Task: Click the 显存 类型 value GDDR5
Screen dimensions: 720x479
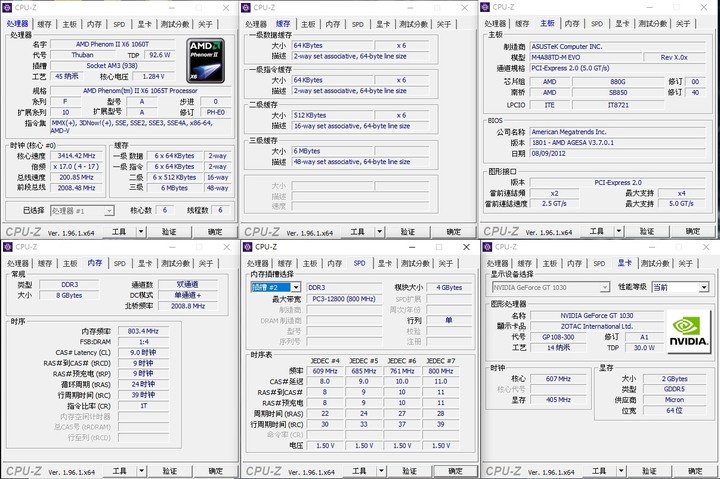Action: [x=674, y=389]
